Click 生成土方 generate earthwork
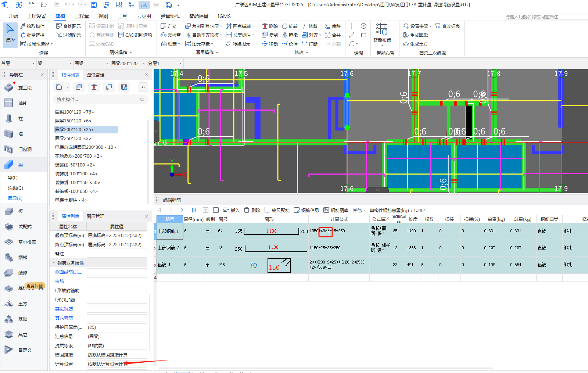The image size is (588, 373). point(416,44)
